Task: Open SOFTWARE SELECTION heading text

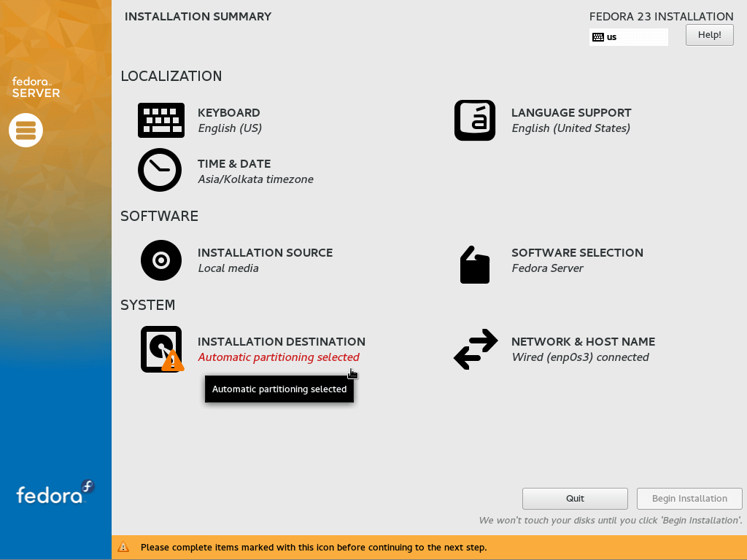Action: pos(576,253)
